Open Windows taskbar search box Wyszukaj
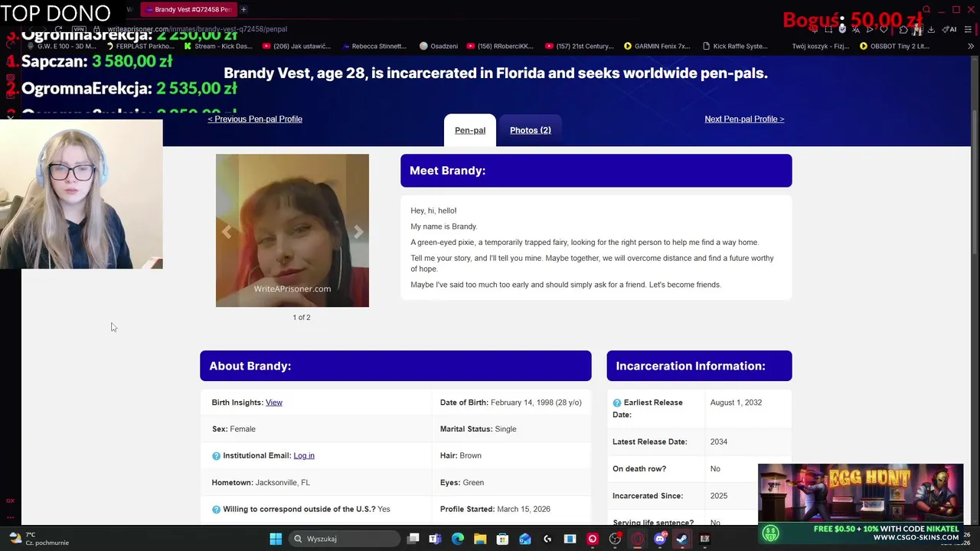The height and width of the screenshot is (551, 980). pos(345,539)
